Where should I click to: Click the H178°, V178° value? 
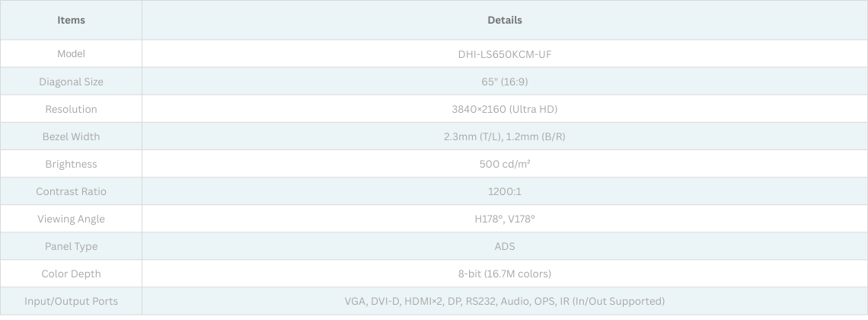click(x=504, y=219)
